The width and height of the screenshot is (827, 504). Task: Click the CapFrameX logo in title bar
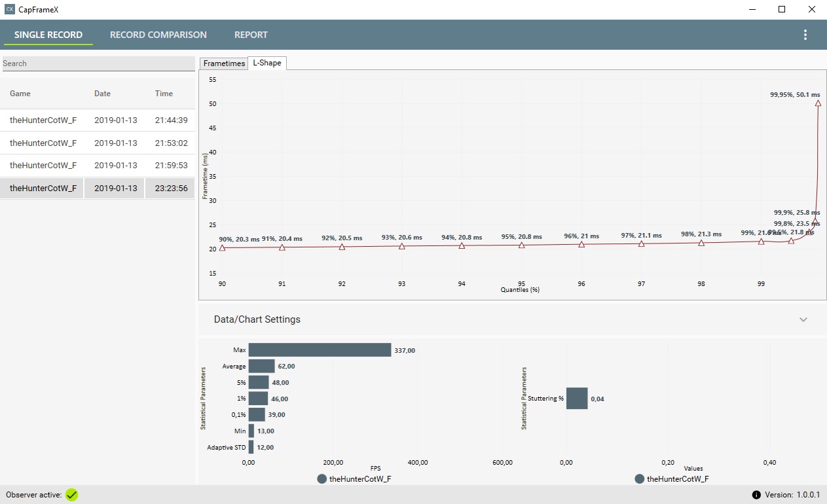click(x=10, y=9)
